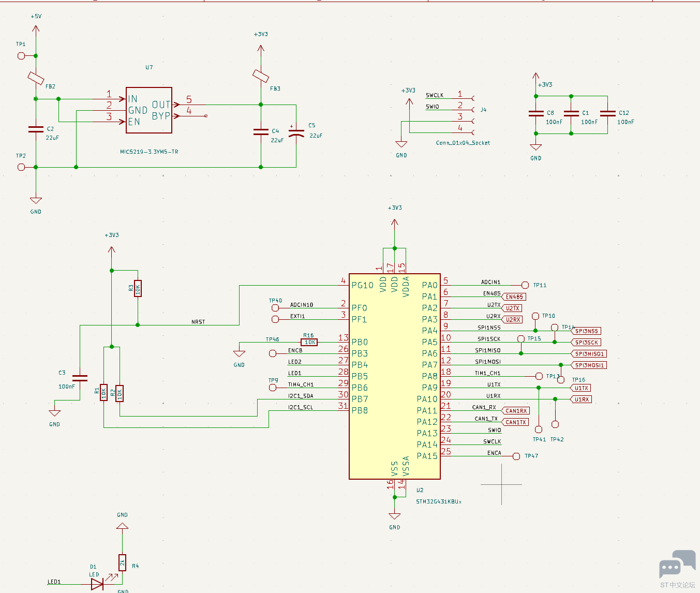Viewport: 700px width, 593px height.
Task: Select the CAN1TX global label
Action: [515, 422]
